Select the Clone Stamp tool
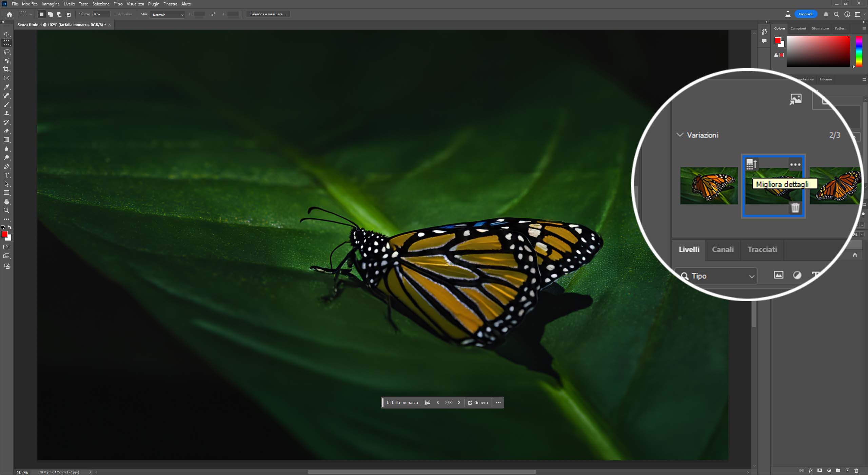The width and height of the screenshot is (868, 475). tap(6, 114)
